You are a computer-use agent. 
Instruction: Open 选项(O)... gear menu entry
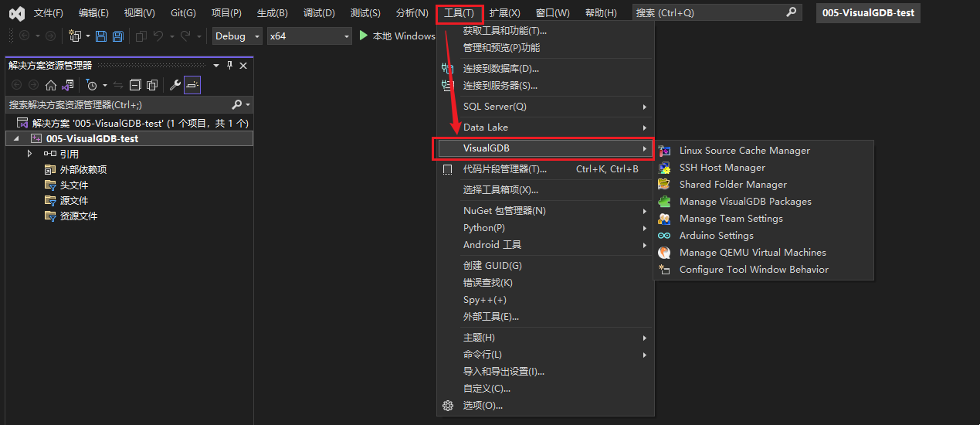pos(545,406)
